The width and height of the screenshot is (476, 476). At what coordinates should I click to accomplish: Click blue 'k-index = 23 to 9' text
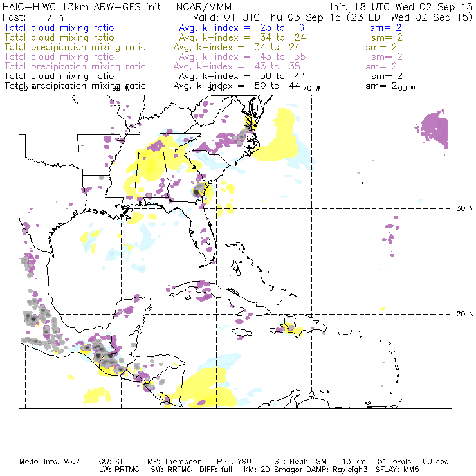click(x=253, y=28)
